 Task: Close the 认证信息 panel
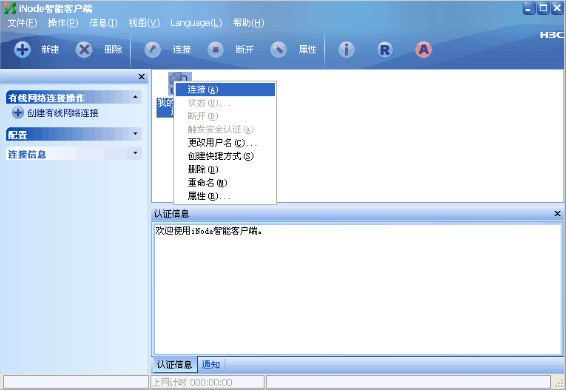[557, 213]
